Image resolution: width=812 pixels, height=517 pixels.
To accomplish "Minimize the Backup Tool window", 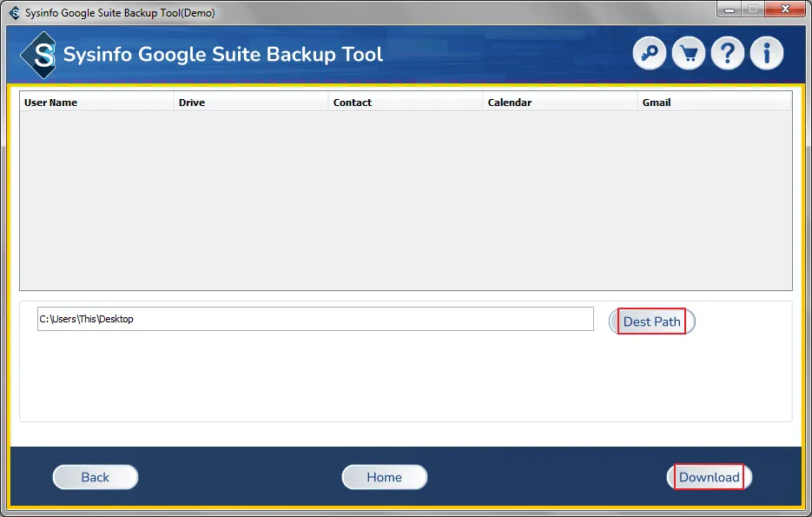I will coord(728,9).
